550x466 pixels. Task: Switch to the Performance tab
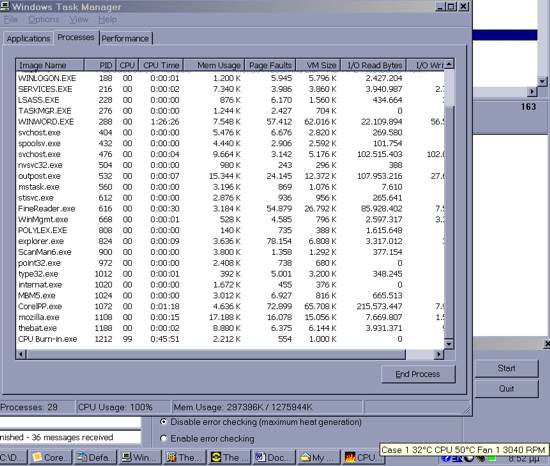(126, 39)
